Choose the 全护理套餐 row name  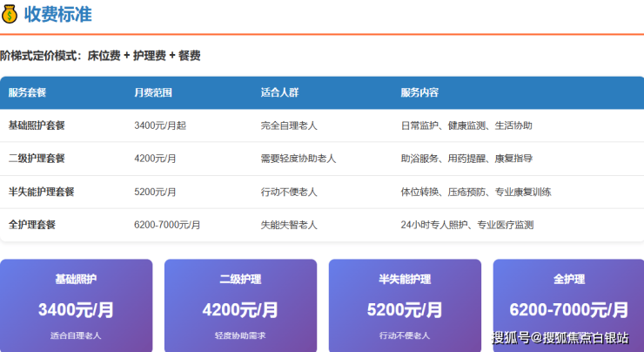(x=32, y=225)
